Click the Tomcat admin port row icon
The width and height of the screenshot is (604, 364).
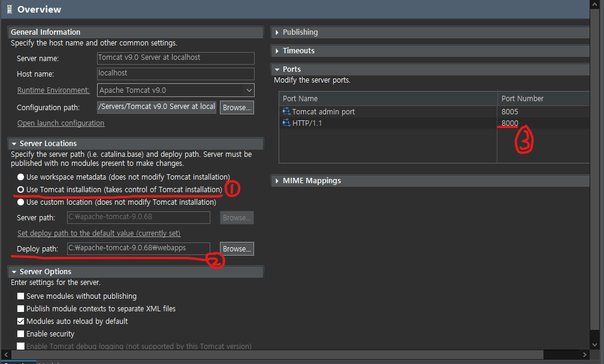pos(286,111)
